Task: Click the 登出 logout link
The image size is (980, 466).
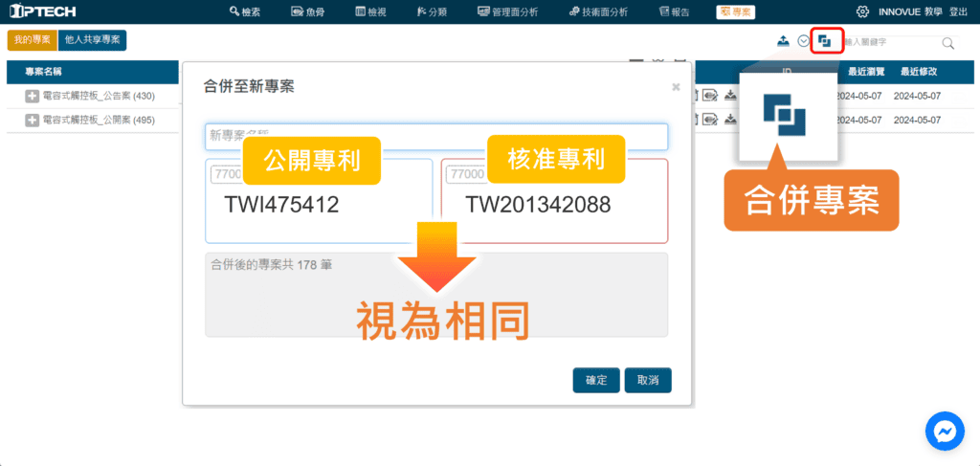Action: pos(958,11)
